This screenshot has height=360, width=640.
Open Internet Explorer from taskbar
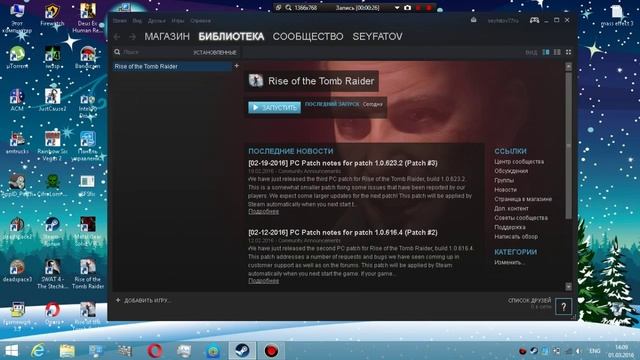tap(38, 351)
